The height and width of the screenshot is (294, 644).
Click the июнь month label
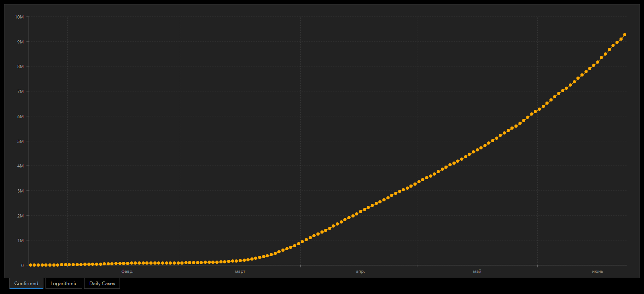pos(597,271)
